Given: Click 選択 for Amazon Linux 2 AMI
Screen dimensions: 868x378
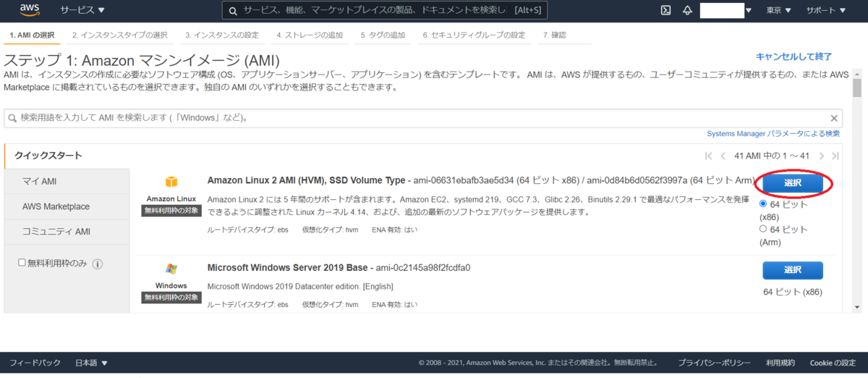Looking at the screenshot, I should point(793,183).
